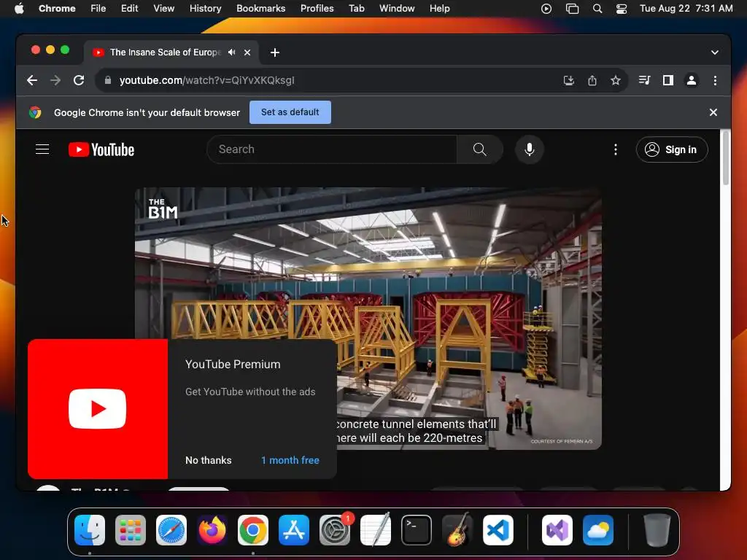Open Chrome three-dot menu
Image resolution: width=747 pixels, height=560 pixels.
(x=715, y=80)
